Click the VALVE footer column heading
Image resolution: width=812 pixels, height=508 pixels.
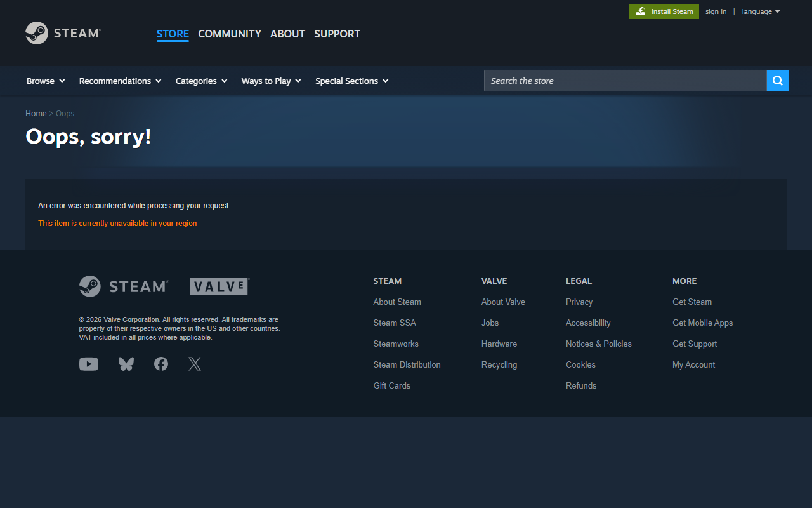(x=494, y=281)
